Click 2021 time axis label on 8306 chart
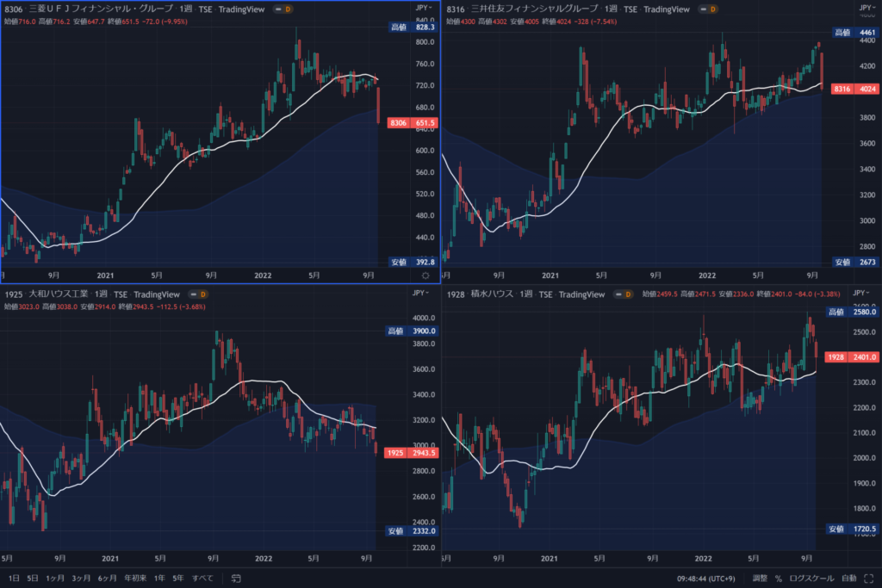The image size is (882, 588). click(105, 275)
